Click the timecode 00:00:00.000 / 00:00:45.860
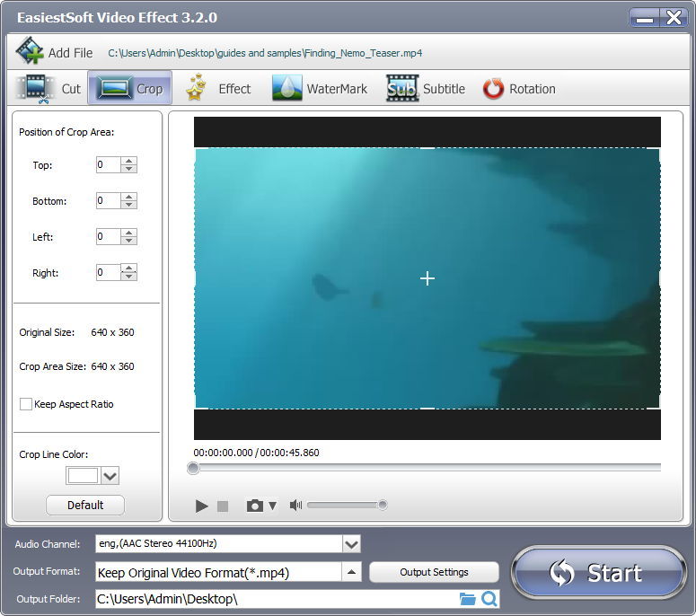The width and height of the screenshot is (696, 616). coord(256,453)
